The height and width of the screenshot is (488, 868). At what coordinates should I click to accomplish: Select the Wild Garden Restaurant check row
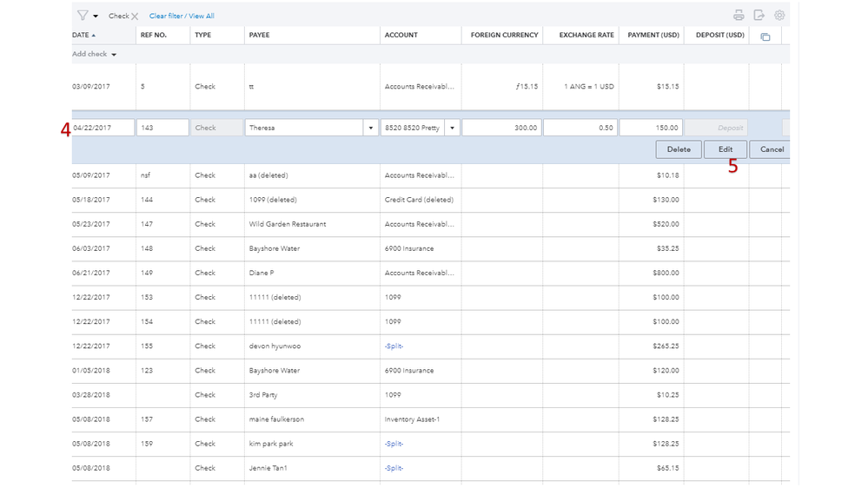point(287,224)
